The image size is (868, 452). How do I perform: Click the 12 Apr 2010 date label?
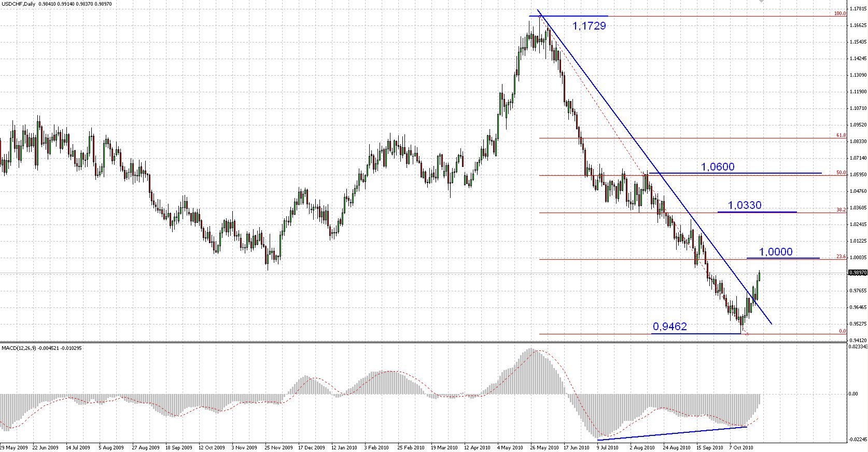pyautogui.click(x=478, y=447)
